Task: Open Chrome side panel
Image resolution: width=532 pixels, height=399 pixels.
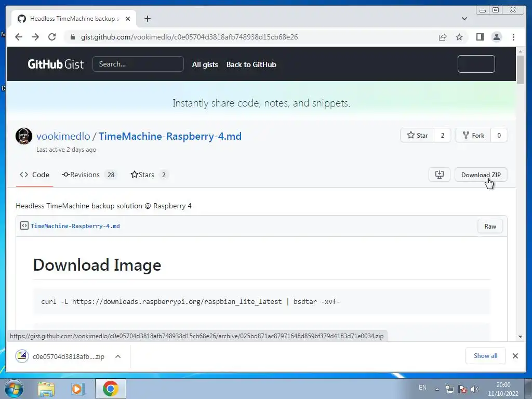Action: (x=480, y=37)
